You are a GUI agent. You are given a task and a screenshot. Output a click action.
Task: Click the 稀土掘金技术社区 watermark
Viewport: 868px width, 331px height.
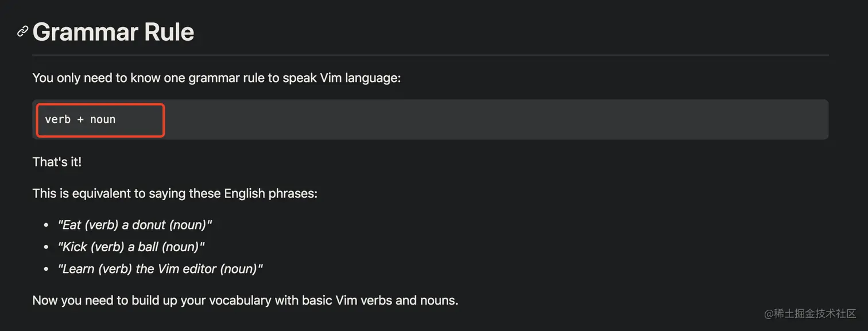810,313
